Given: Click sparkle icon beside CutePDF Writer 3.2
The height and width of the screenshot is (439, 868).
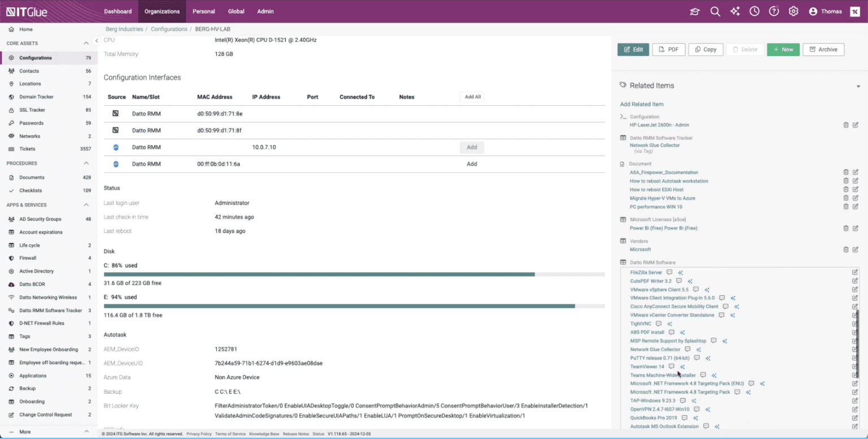Looking at the screenshot, I should tap(690, 281).
